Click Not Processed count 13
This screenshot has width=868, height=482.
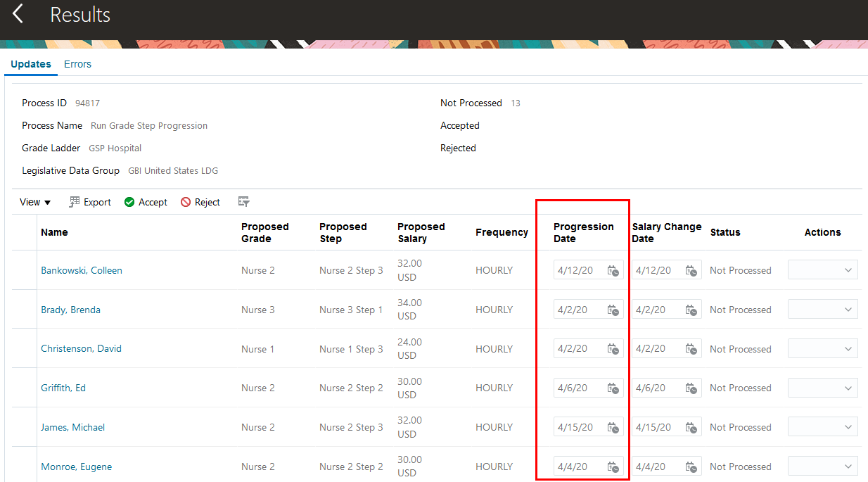tap(516, 103)
